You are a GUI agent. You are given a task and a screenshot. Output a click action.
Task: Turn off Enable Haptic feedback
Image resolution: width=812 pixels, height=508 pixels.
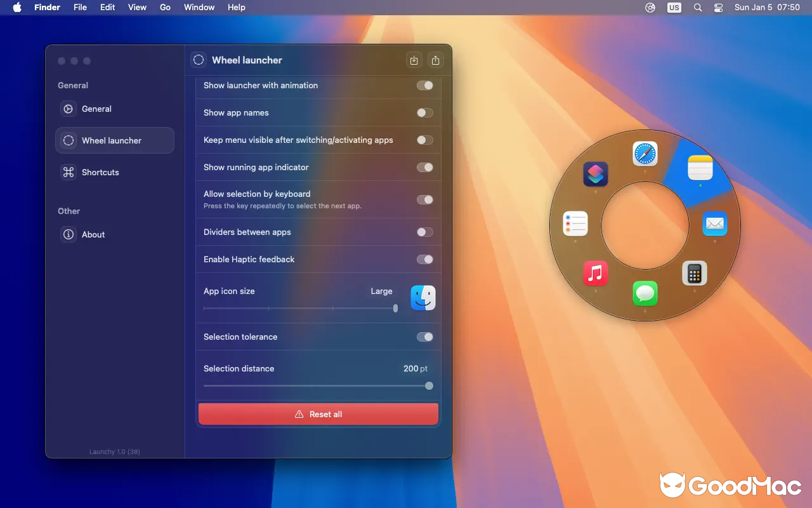425,259
